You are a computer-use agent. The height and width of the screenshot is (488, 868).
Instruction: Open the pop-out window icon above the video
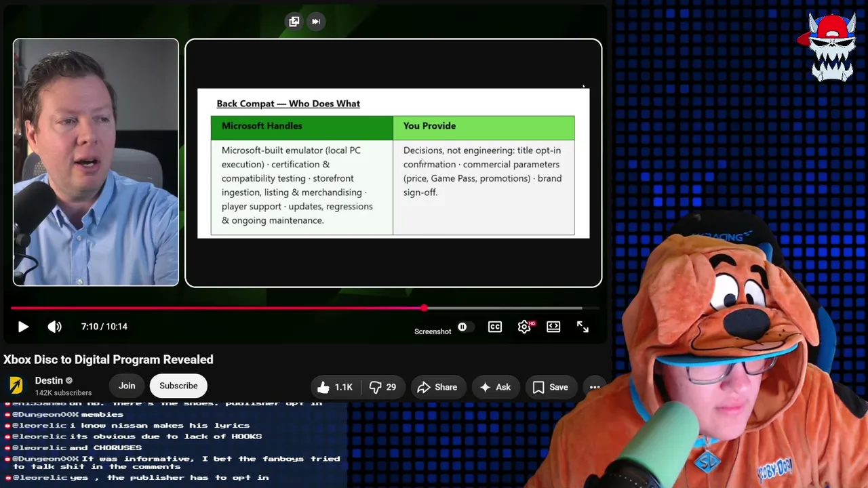click(294, 22)
